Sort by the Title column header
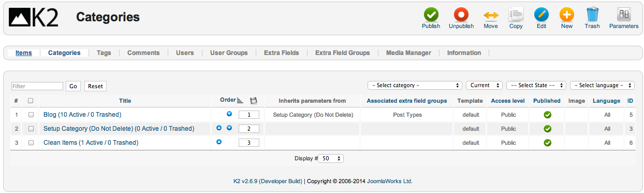 125,101
